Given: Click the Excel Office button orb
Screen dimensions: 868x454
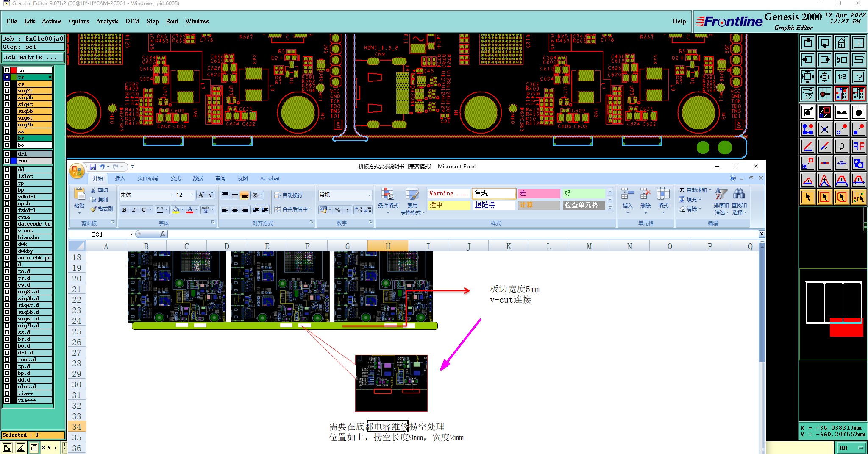Looking at the screenshot, I should pyautogui.click(x=77, y=171).
